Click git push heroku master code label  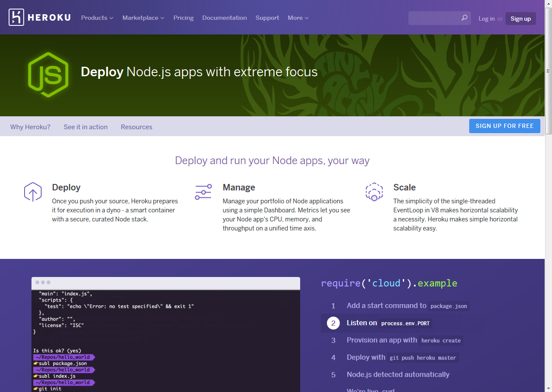pyautogui.click(x=423, y=358)
